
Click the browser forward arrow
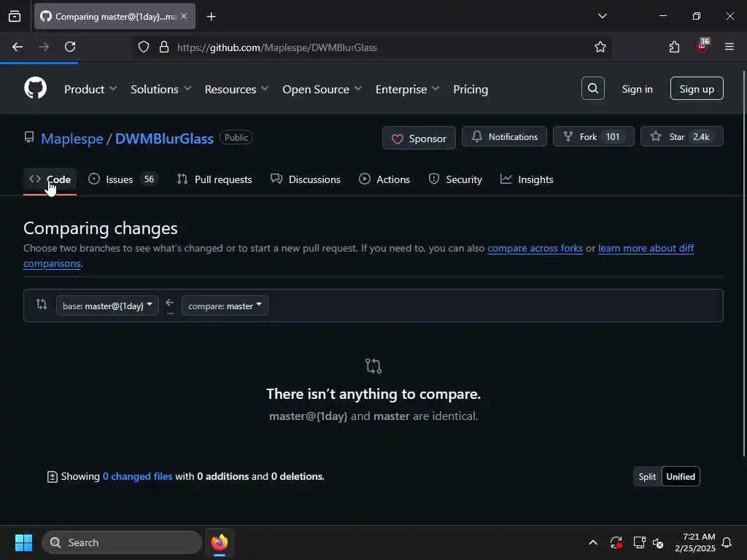[44, 47]
